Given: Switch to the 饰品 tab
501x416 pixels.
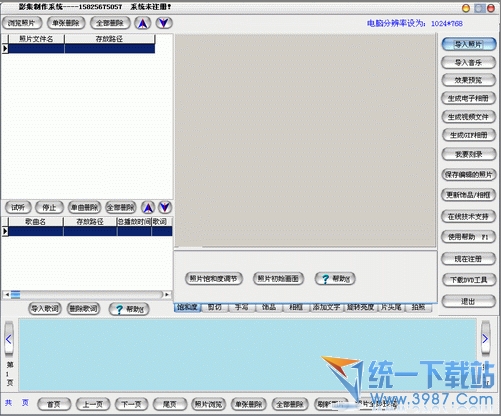Looking at the screenshot, I should coord(269,307).
